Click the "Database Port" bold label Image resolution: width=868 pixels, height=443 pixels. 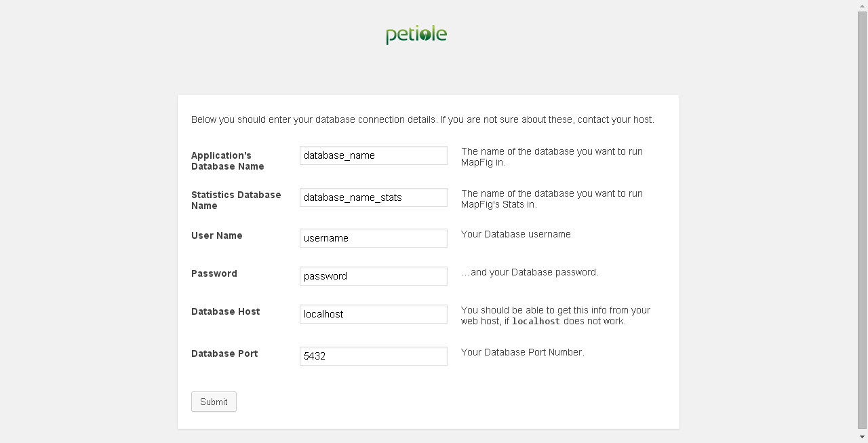224,353
